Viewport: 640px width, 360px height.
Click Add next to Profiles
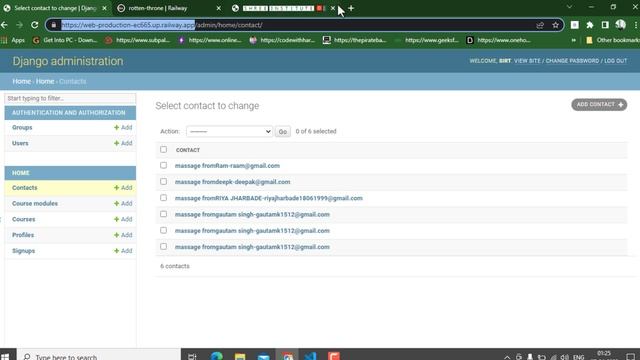click(123, 235)
